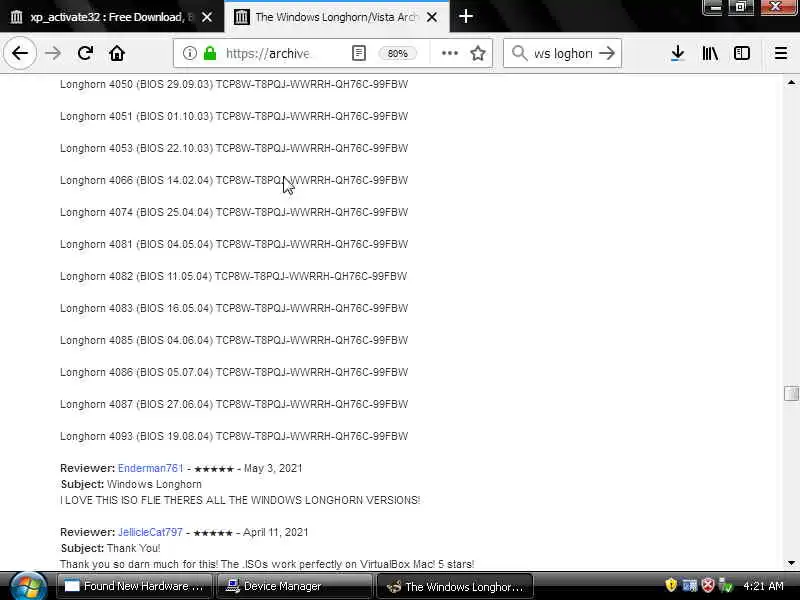Screen dimensions: 800x600
Task: Click the Longhorn 4053 key line
Action: point(234,148)
